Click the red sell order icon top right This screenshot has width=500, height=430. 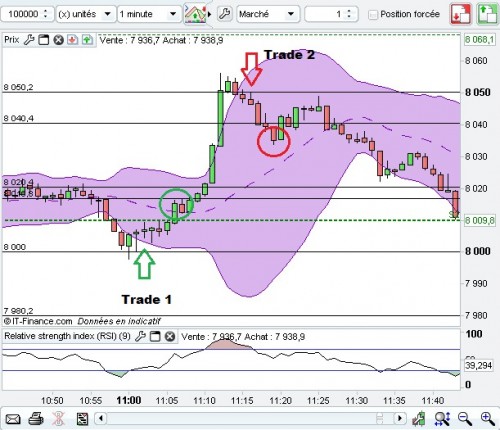(x=461, y=14)
